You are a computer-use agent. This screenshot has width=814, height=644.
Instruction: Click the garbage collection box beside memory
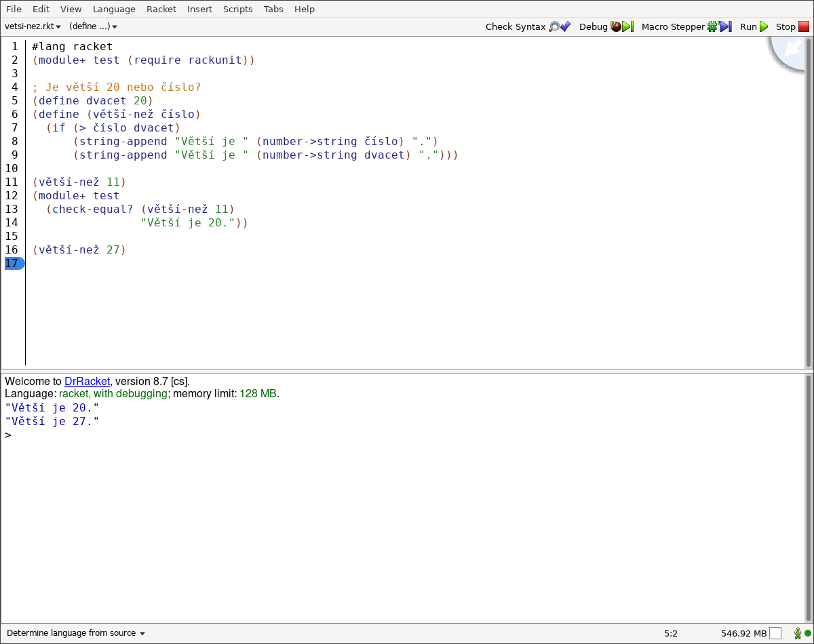775,633
